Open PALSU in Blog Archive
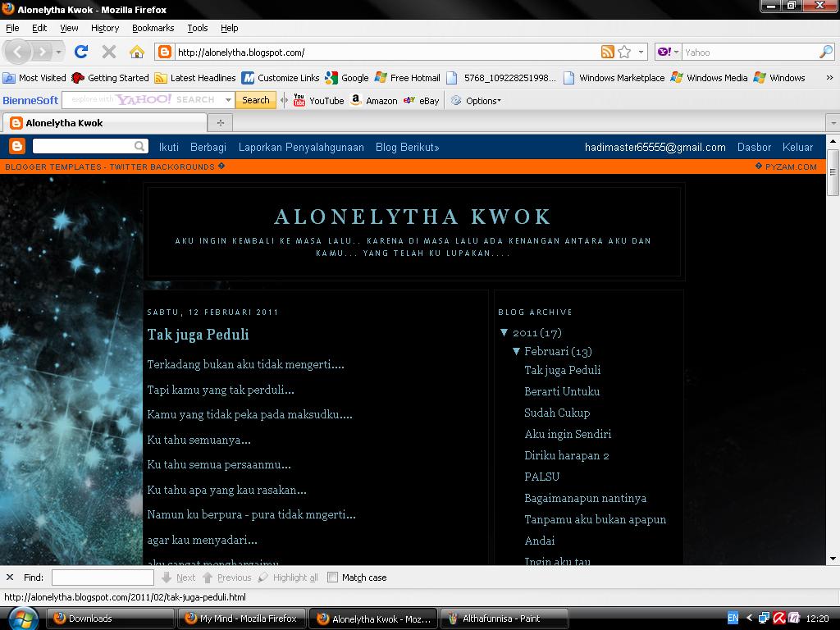 [541, 477]
